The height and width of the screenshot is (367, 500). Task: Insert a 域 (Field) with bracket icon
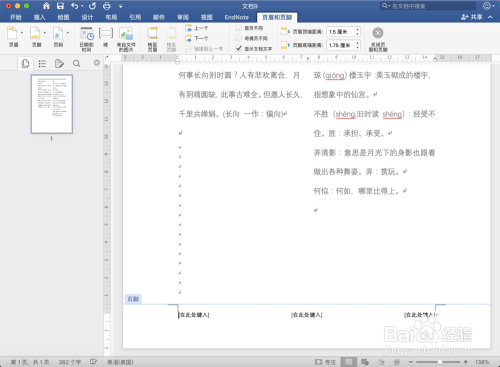(106, 37)
